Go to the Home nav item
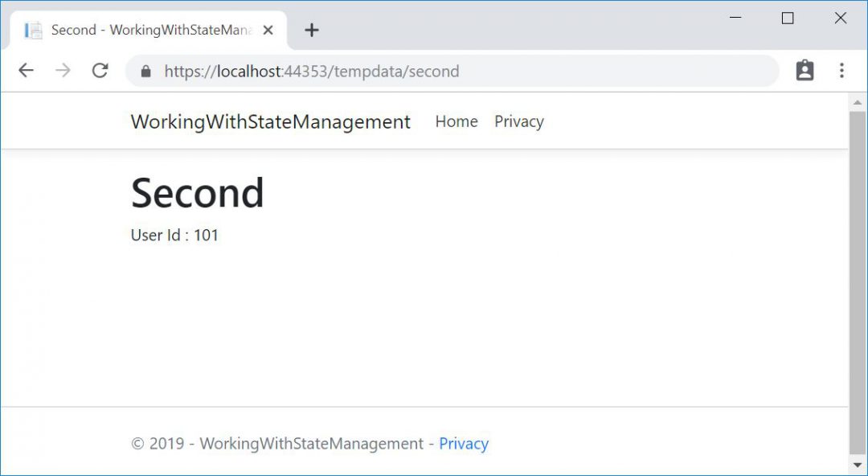The width and height of the screenshot is (868, 476). (x=457, y=121)
